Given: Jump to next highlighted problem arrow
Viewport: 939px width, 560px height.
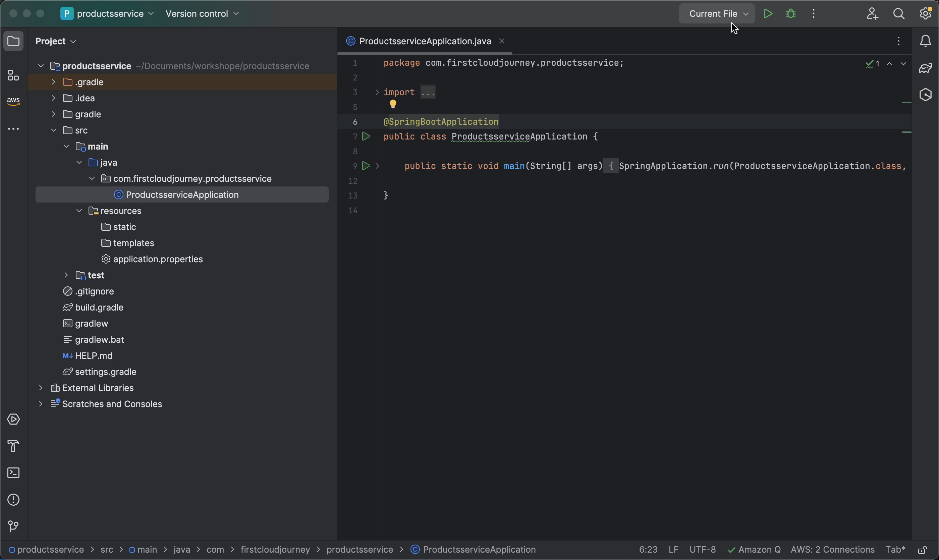Looking at the screenshot, I should 903,64.
